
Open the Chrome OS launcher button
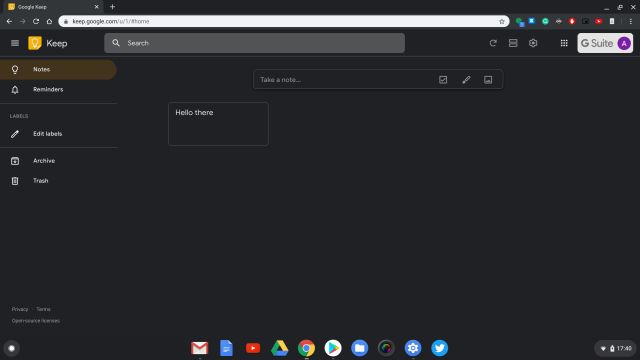pos(11,348)
